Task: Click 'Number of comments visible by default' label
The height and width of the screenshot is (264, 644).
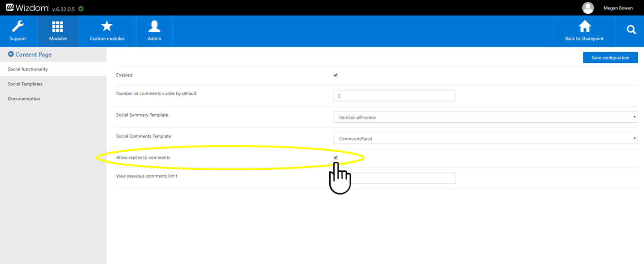Action: click(156, 94)
